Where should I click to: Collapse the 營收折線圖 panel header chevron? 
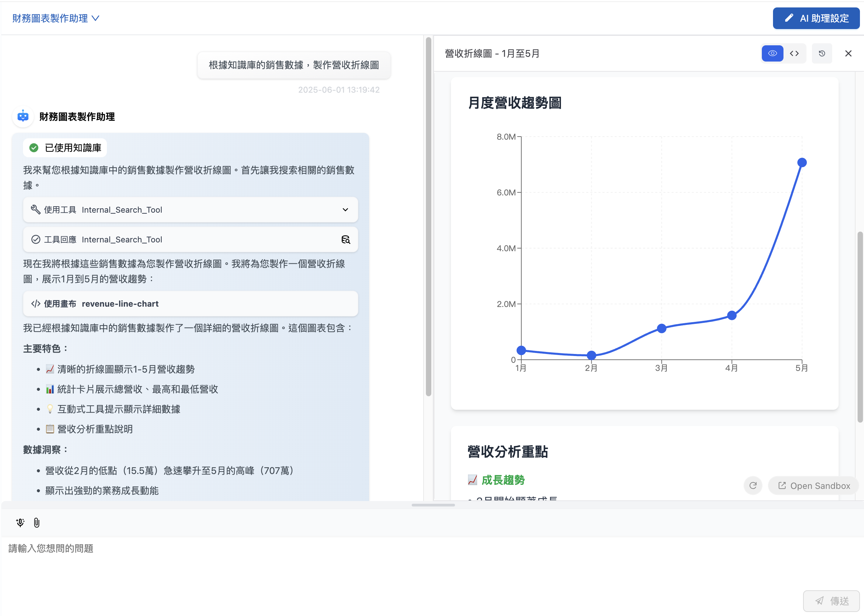pos(848,53)
